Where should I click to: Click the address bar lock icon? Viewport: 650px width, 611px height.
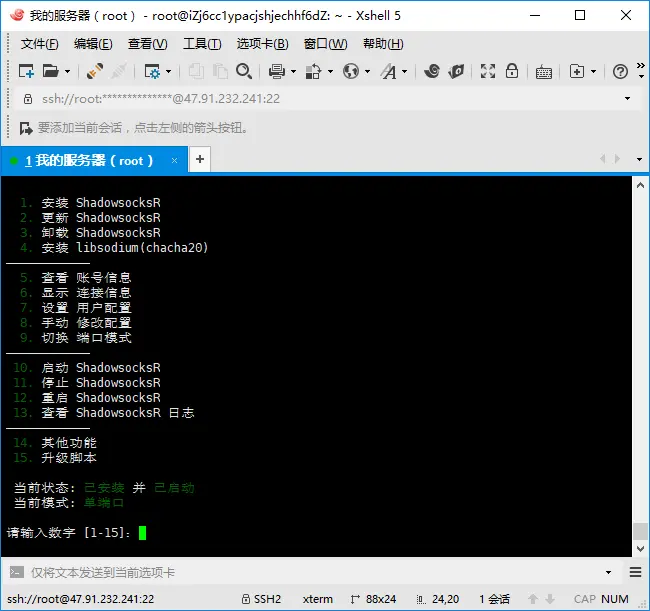[27, 99]
